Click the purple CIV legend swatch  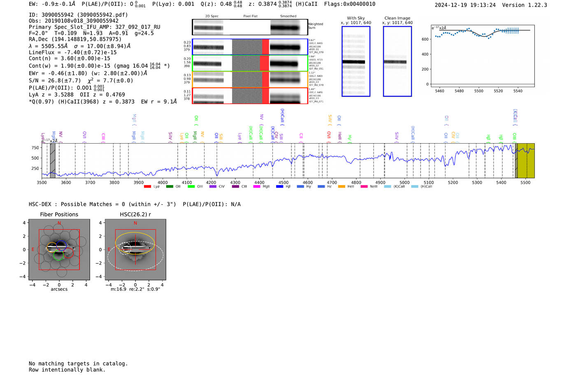pos(213,187)
